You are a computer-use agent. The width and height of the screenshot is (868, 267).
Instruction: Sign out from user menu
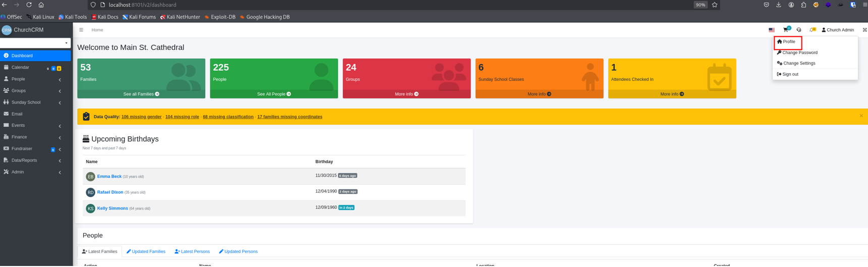pos(815,74)
